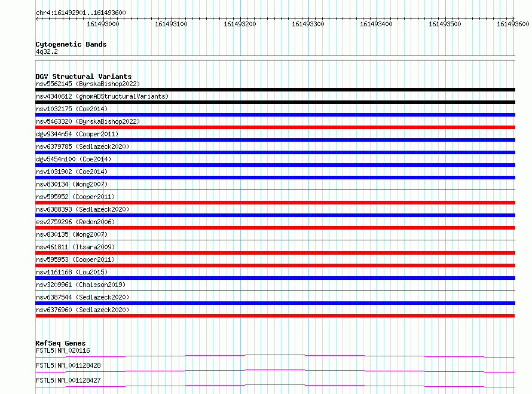Click ruler position 161493000

pos(103,24)
